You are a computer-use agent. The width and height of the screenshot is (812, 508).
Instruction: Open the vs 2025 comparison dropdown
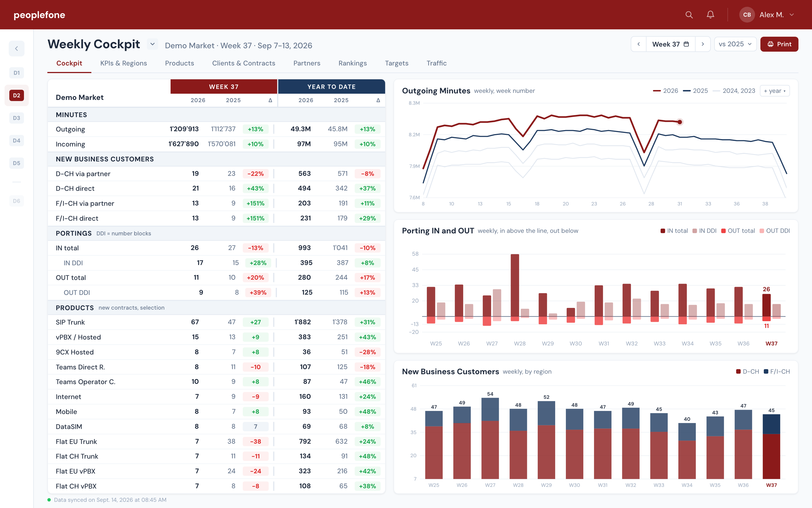[x=735, y=44]
